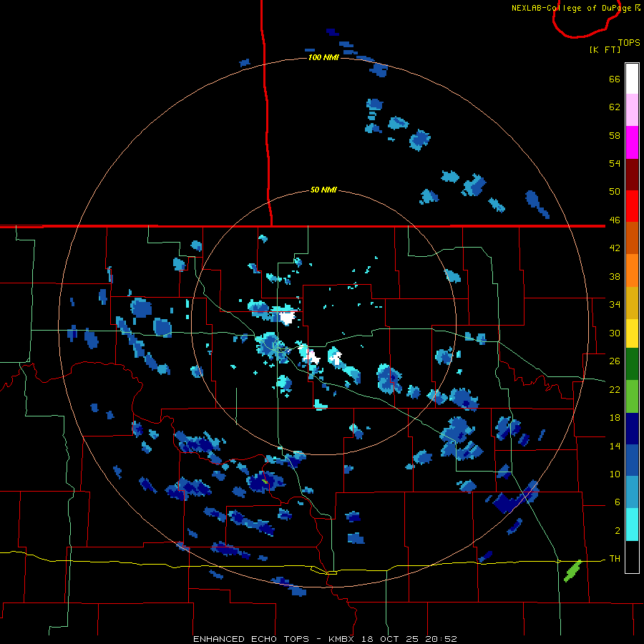Click the legend value "62"
Viewport: 644px width, 644px height.
pos(615,107)
